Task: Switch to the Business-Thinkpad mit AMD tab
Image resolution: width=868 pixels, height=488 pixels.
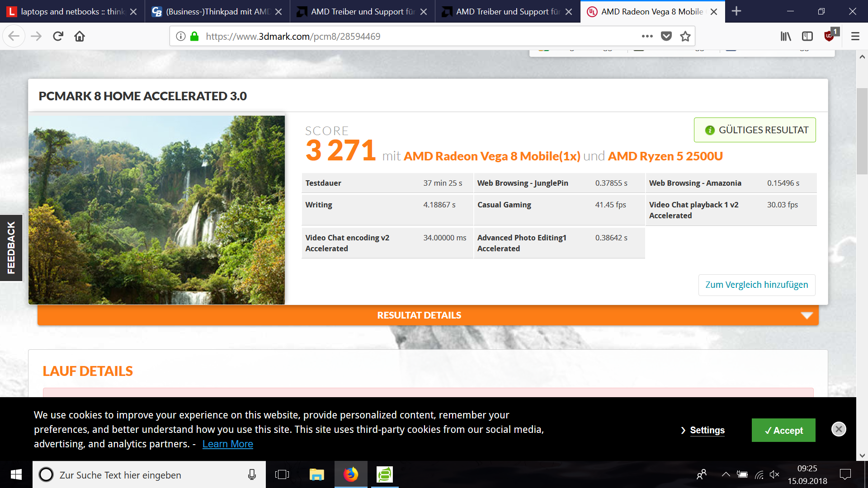Action: (212, 11)
